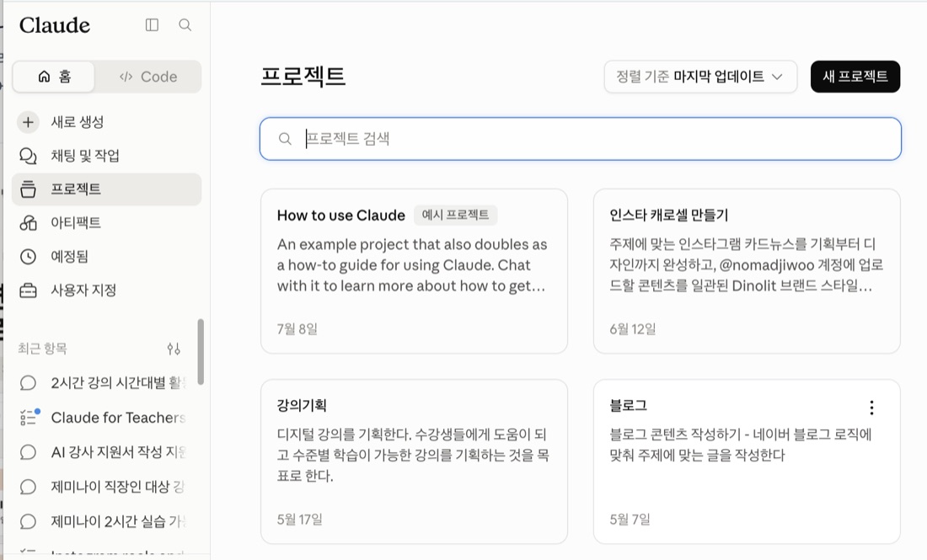Image resolution: width=927 pixels, height=560 pixels.
Task: Switch to the Code tab
Action: 147,77
